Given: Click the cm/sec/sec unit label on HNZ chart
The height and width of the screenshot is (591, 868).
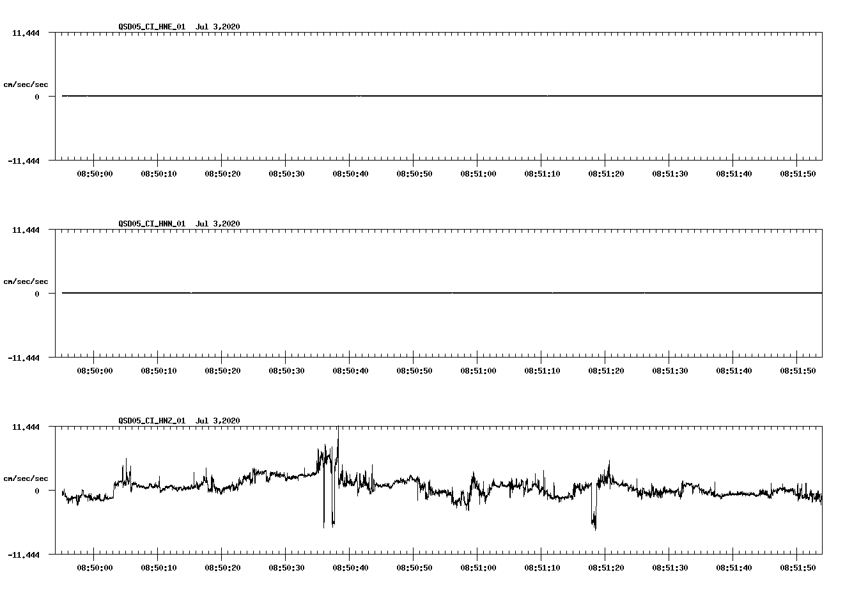Looking at the screenshot, I should tap(26, 478).
